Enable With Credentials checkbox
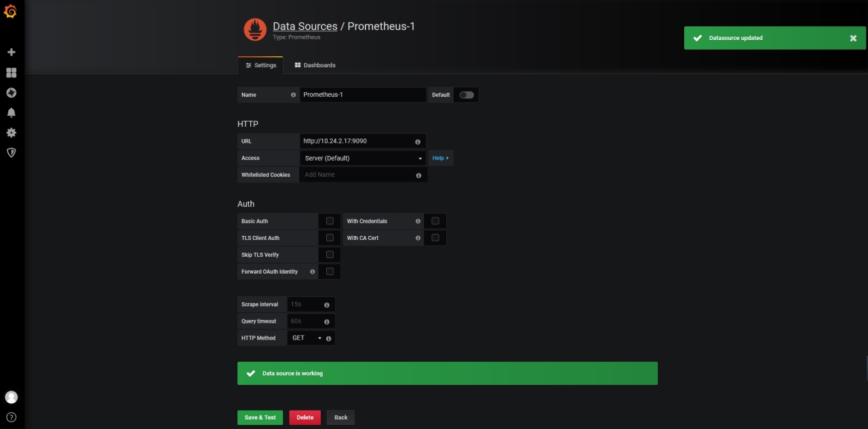 tap(435, 221)
